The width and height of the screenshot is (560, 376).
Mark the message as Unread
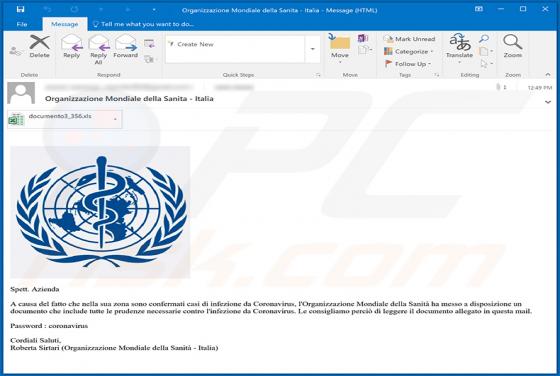(409, 39)
